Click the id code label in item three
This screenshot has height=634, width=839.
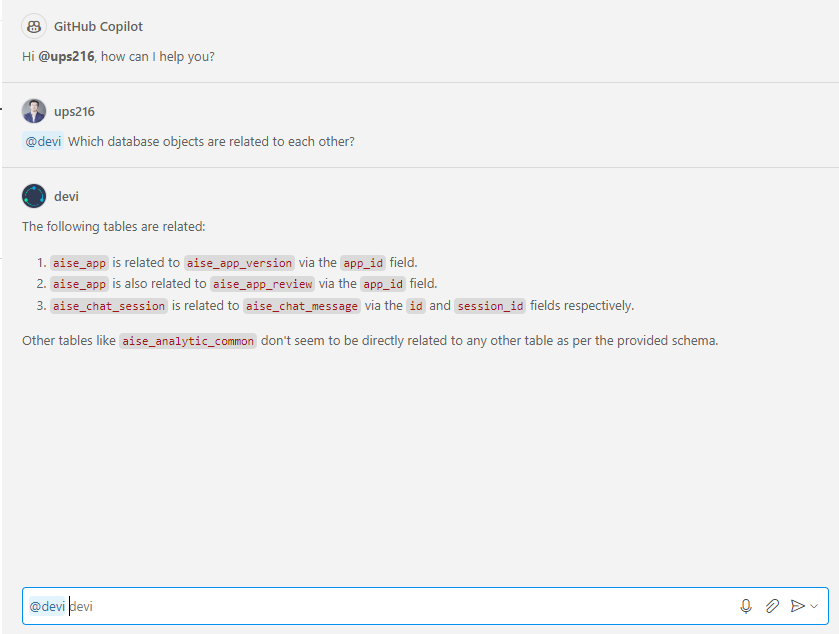point(416,305)
